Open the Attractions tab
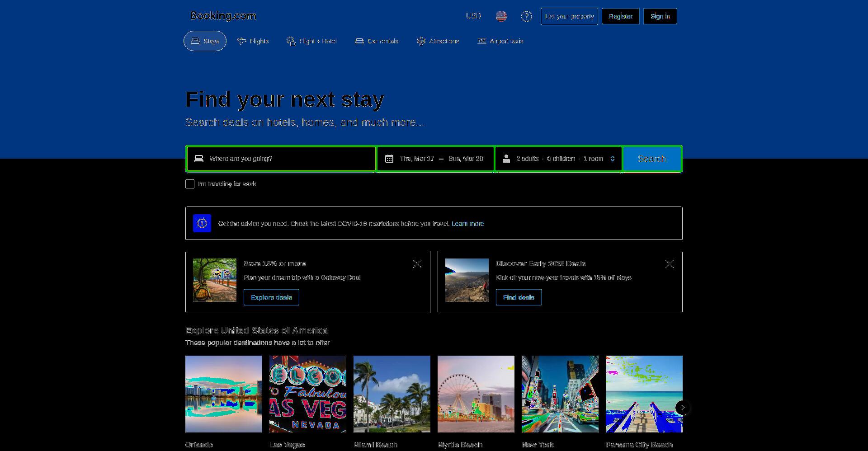Image resolution: width=868 pixels, height=451 pixels. click(x=438, y=41)
